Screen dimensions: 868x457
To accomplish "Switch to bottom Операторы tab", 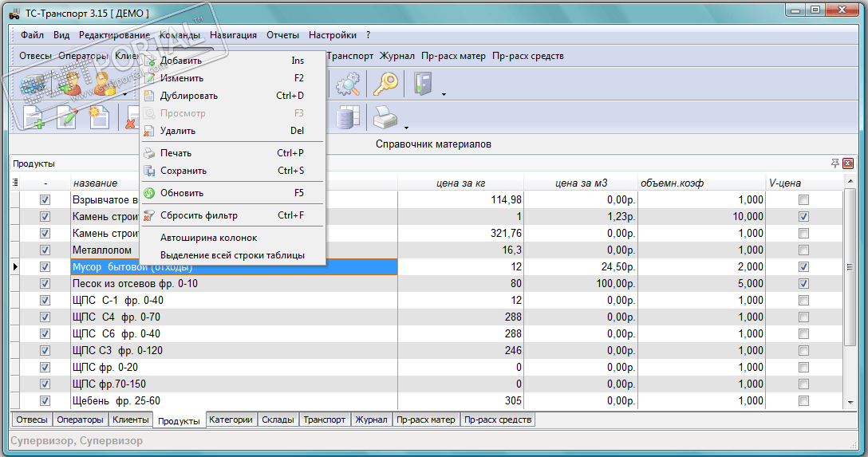I will point(81,420).
